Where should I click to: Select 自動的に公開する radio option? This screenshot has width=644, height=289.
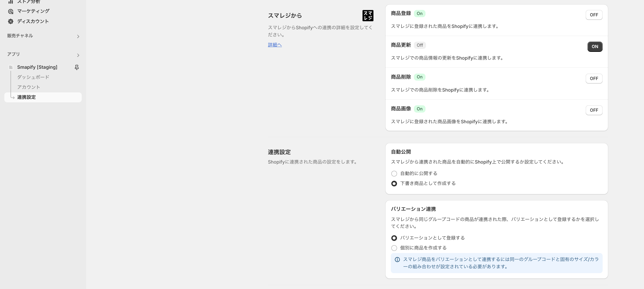click(394, 174)
